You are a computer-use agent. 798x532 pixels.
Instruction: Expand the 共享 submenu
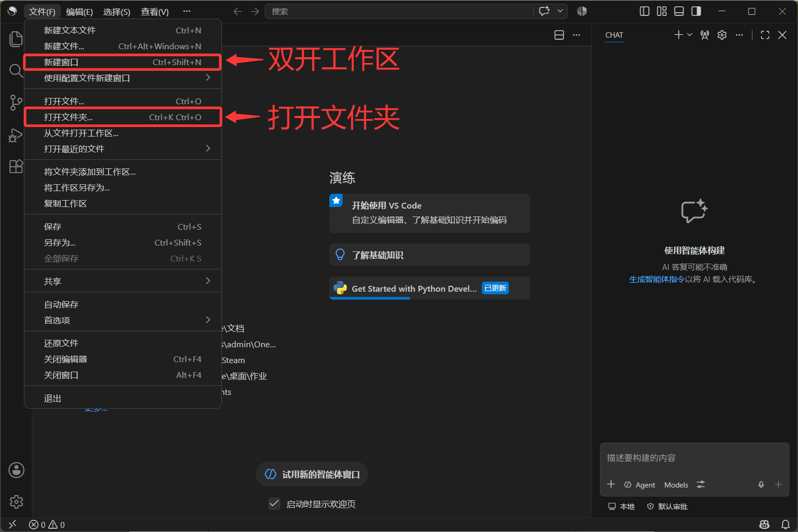pyautogui.click(x=123, y=281)
